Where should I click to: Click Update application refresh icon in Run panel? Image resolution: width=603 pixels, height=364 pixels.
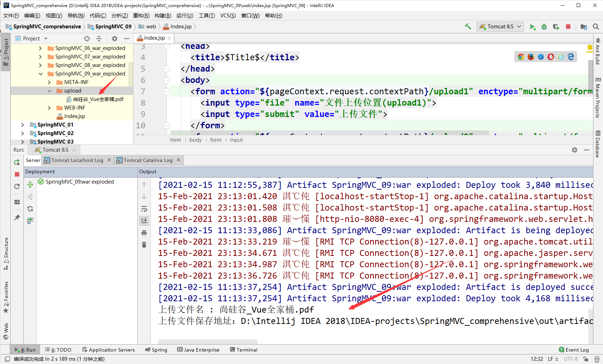[17, 186]
